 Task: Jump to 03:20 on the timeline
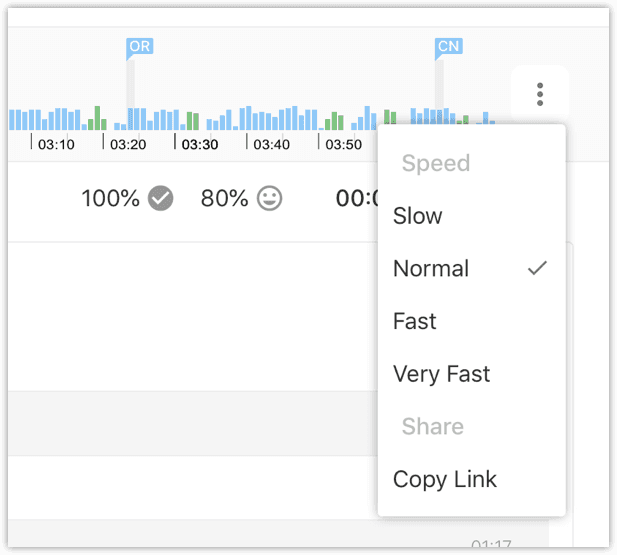(x=128, y=145)
